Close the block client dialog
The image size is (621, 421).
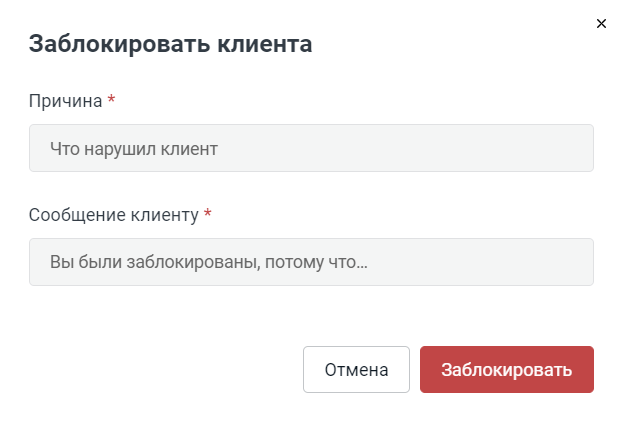[x=601, y=23]
